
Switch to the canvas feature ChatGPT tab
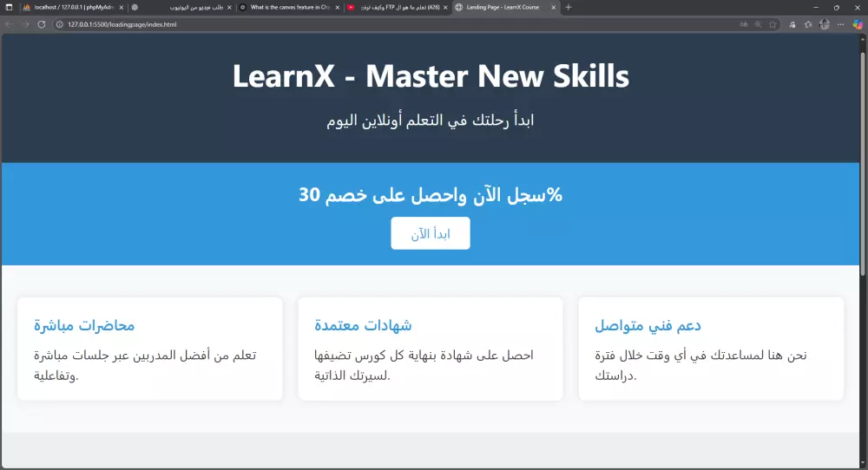click(x=290, y=8)
